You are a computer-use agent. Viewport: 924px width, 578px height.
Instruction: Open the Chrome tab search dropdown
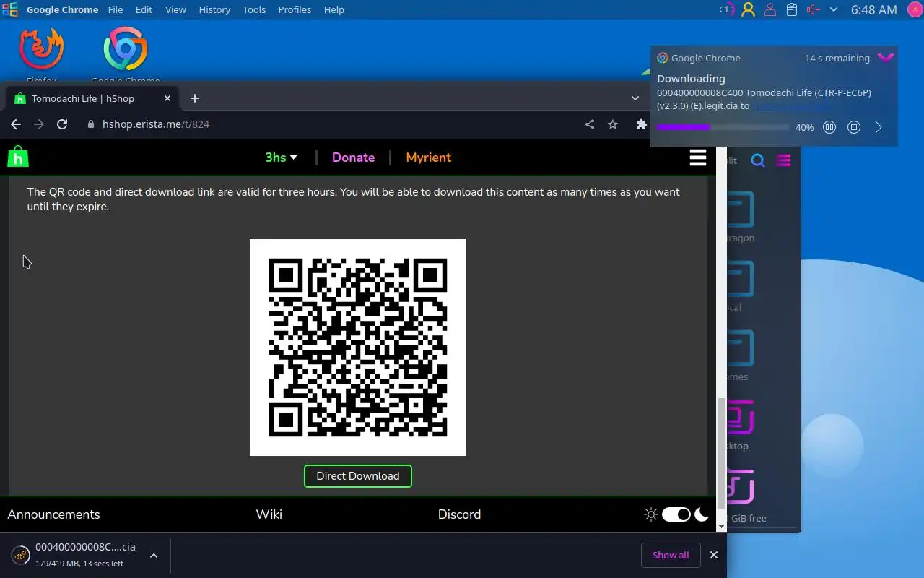[x=635, y=98]
